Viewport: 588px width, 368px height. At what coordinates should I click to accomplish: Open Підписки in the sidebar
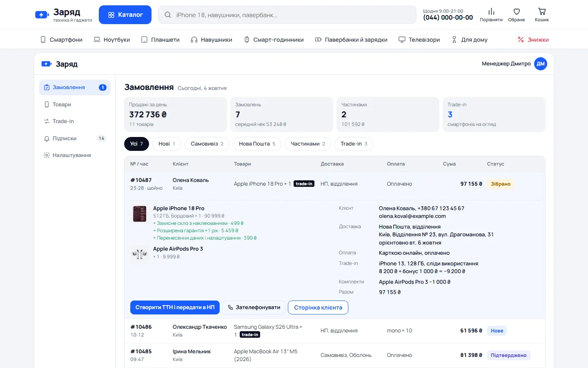coord(75,139)
